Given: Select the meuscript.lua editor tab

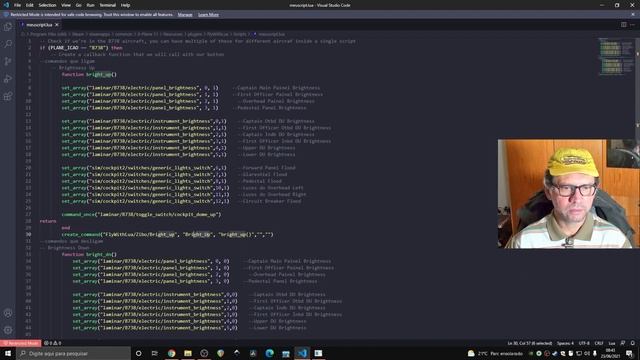Looking at the screenshot, I should (x=40, y=25).
